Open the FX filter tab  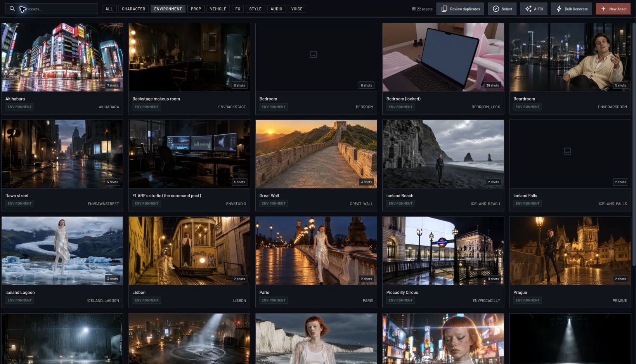click(x=238, y=9)
